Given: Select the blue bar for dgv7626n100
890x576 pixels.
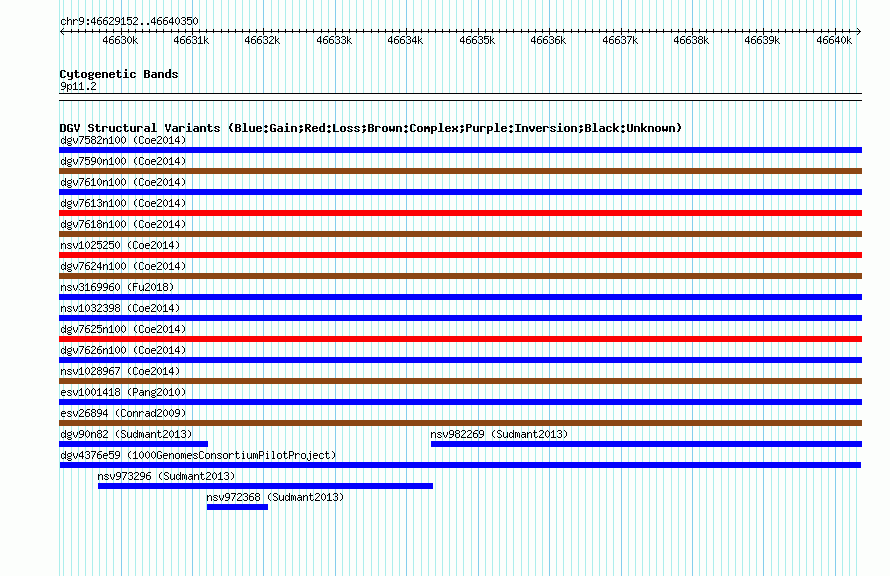Looking at the screenshot, I should click(x=460, y=360).
